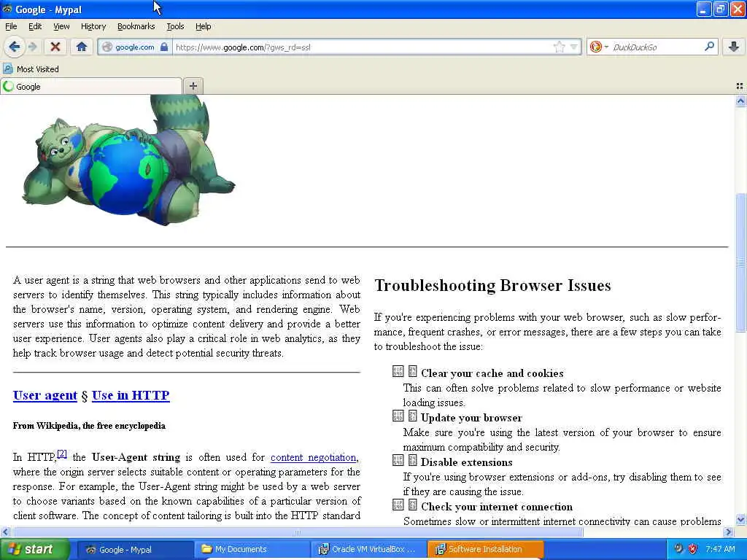Viewport: 747px width, 560px height.
Task: Click the Update your browser item
Action: coord(471,418)
